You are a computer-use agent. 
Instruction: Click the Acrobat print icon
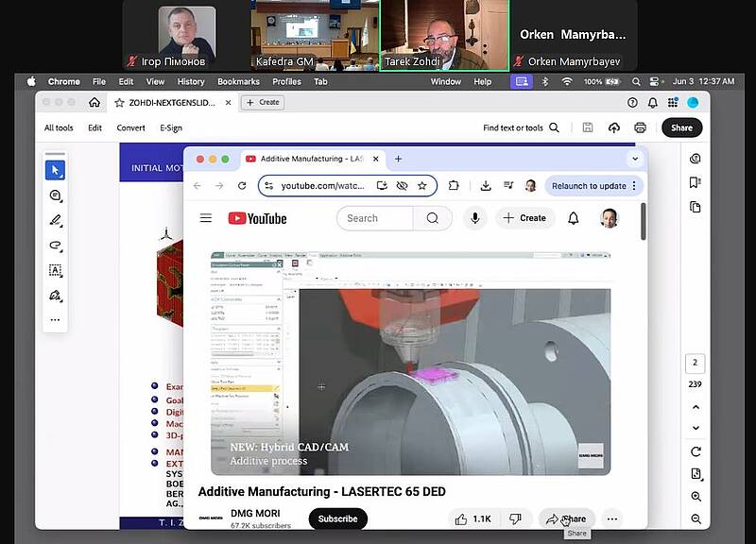point(641,127)
